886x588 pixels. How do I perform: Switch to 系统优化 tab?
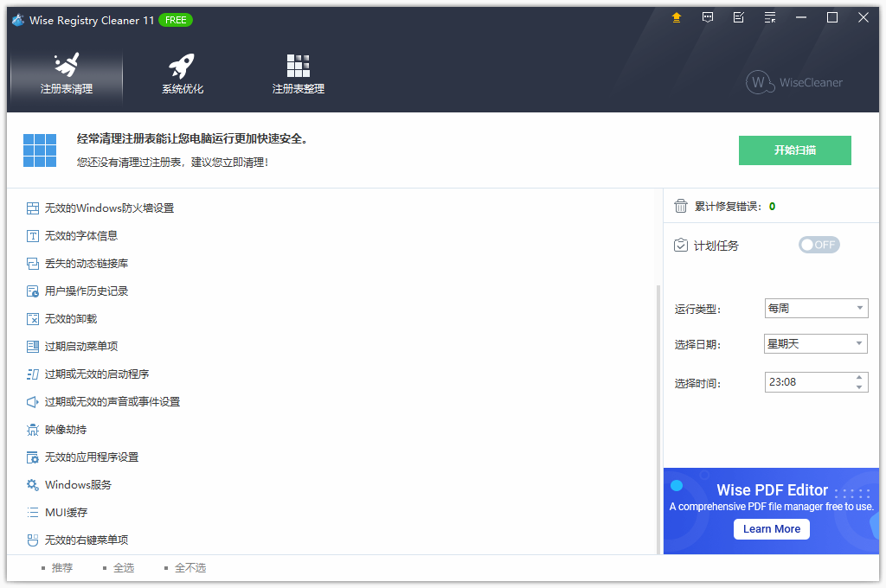coord(182,74)
